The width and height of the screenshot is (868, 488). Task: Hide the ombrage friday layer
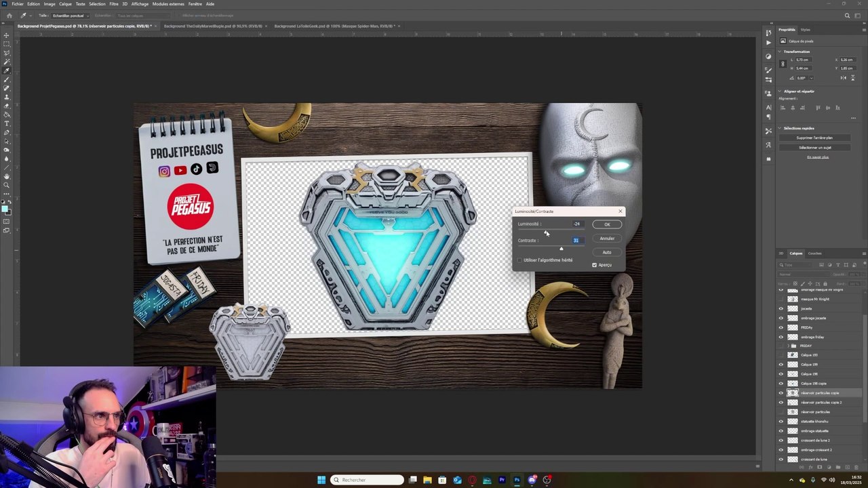coord(781,337)
